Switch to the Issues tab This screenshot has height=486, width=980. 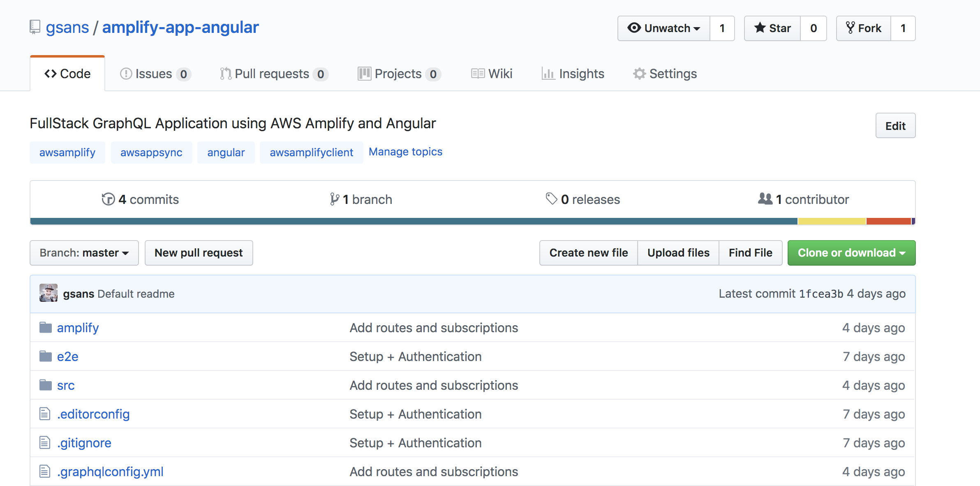coord(155,74)
